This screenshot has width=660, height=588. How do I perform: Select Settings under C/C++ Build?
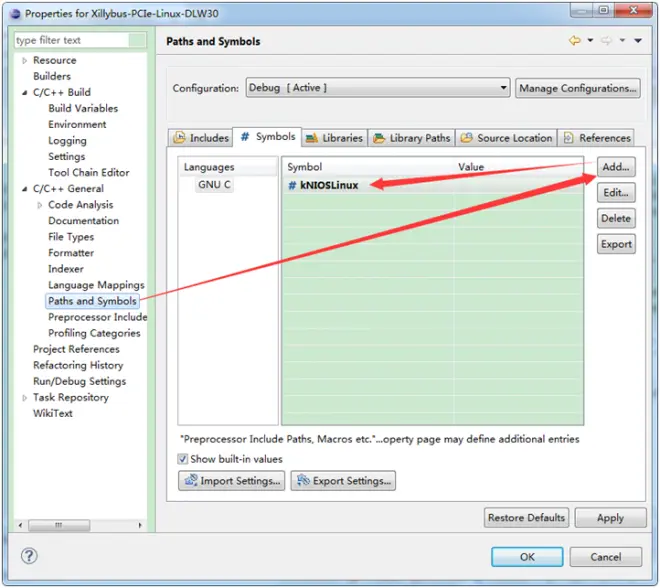67,157
